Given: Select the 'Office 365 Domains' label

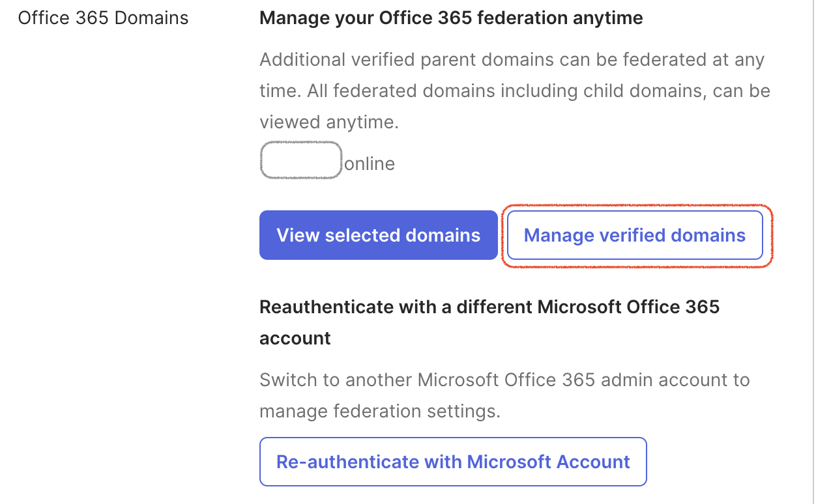Looking at the screenshot, I should pos(103,18).
